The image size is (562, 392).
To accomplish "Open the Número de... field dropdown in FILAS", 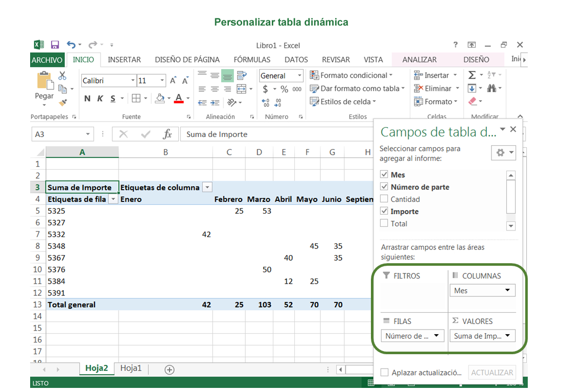I will click(436, 336).
